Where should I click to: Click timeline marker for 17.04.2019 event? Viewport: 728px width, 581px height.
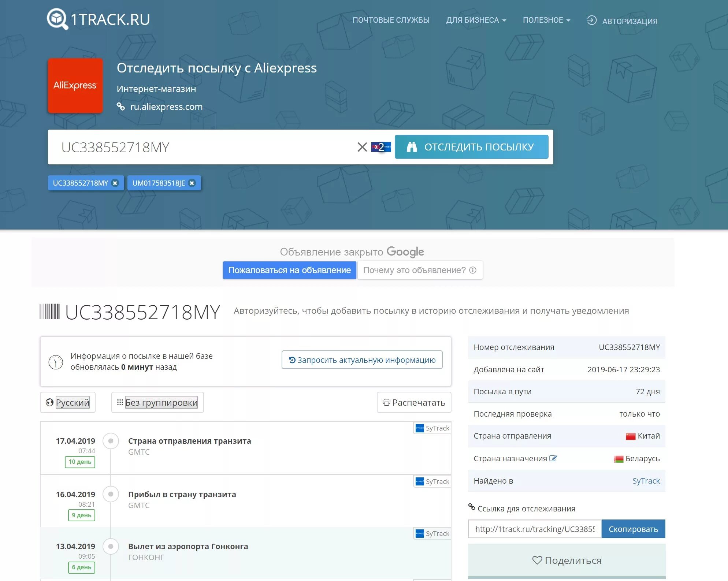[x=111, y=441]
